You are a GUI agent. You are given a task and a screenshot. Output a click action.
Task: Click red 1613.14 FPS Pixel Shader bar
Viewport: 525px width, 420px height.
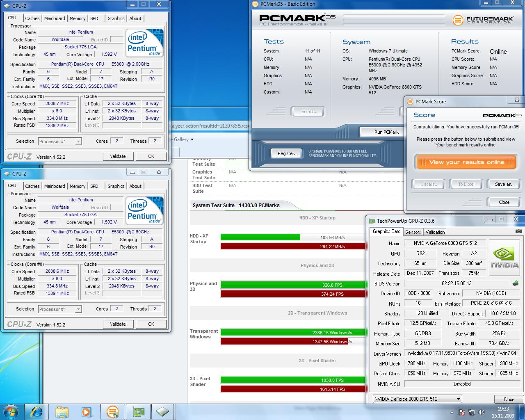293,389
